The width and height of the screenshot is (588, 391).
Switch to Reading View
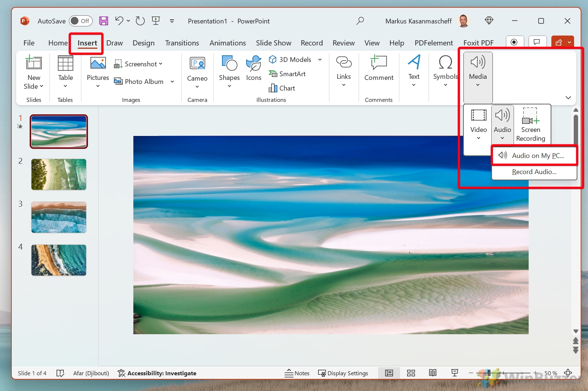pos(433,373)
